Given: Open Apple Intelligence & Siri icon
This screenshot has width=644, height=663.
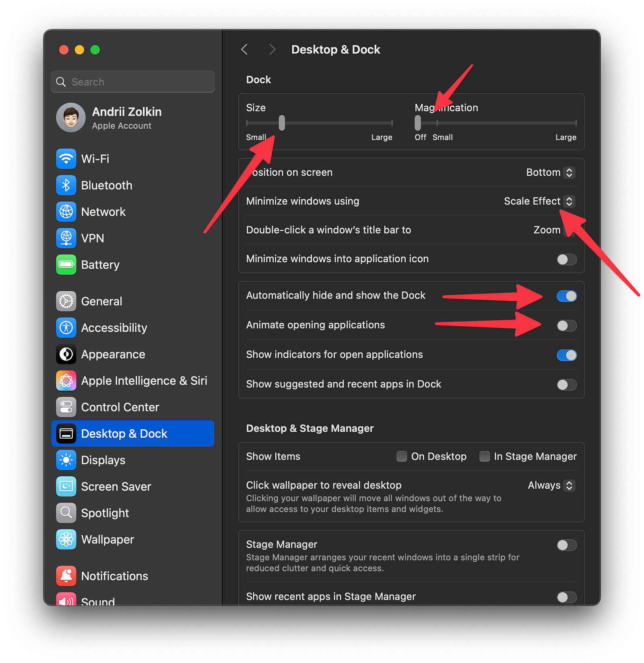Looking at the screenshot, I should 66,381.
